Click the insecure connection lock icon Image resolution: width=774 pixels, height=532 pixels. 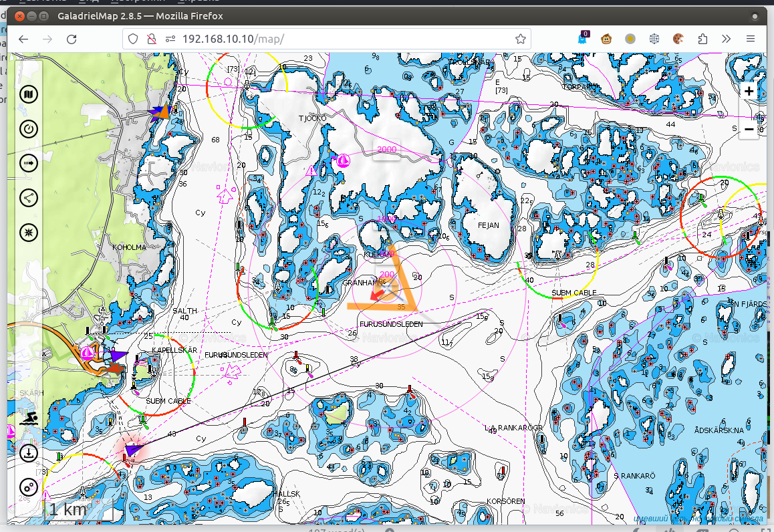[152, 39]
